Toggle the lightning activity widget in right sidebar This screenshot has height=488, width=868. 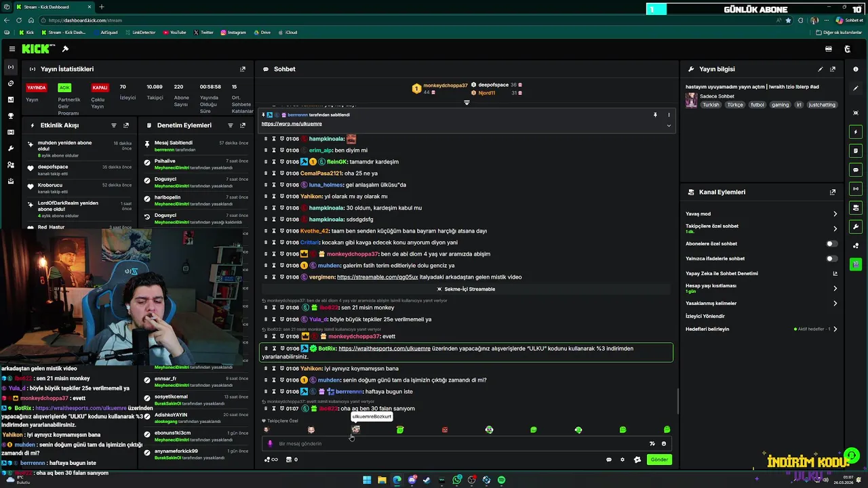(856, 132)
